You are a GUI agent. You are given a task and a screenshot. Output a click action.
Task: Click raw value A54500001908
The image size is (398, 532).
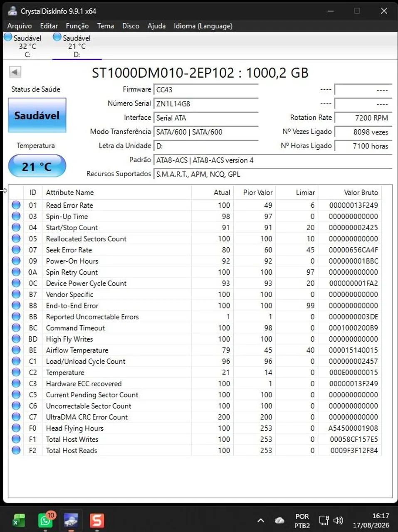coord(353,428)
